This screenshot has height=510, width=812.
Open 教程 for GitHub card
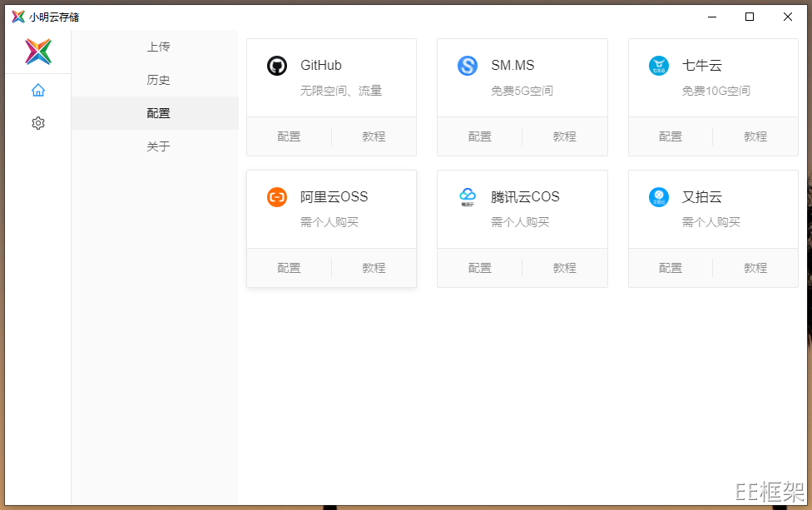click(x=374, y=136)
